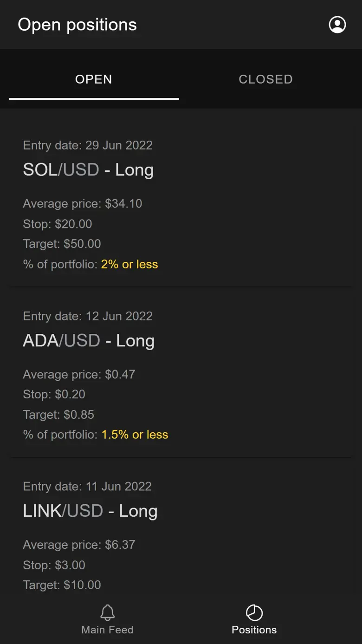Open the LINK/USD - Long position

coord(90,511)
